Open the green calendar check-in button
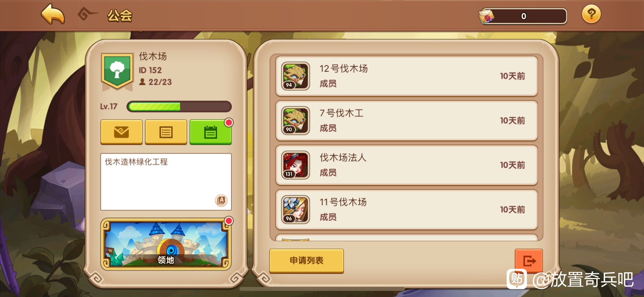 click(x=211, y=132)
